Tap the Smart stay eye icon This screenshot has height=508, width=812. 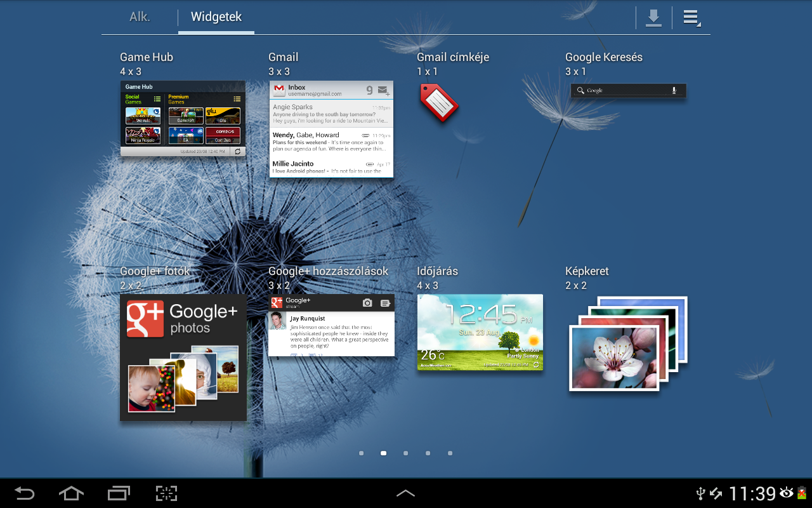pos(787,492)
